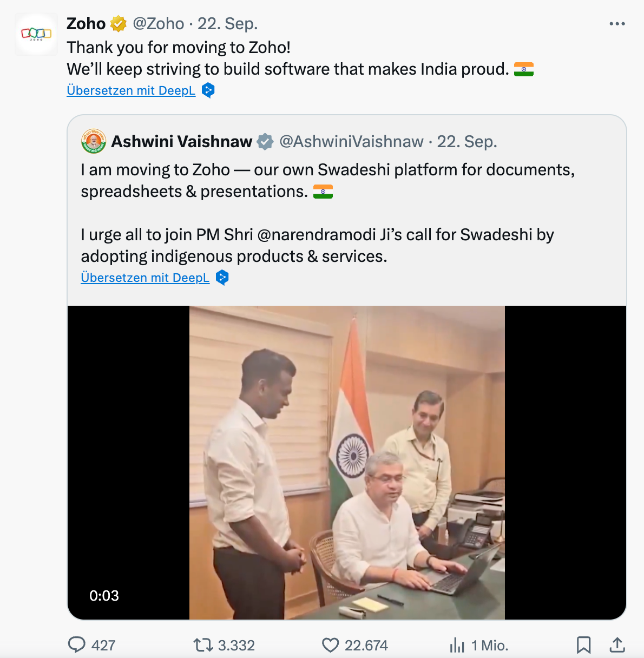Click 'Übersetzen mit DeepL' under Zoho's tweet
Image resolution: width=644 pixels, height=658 pixels.
(131, 90)
